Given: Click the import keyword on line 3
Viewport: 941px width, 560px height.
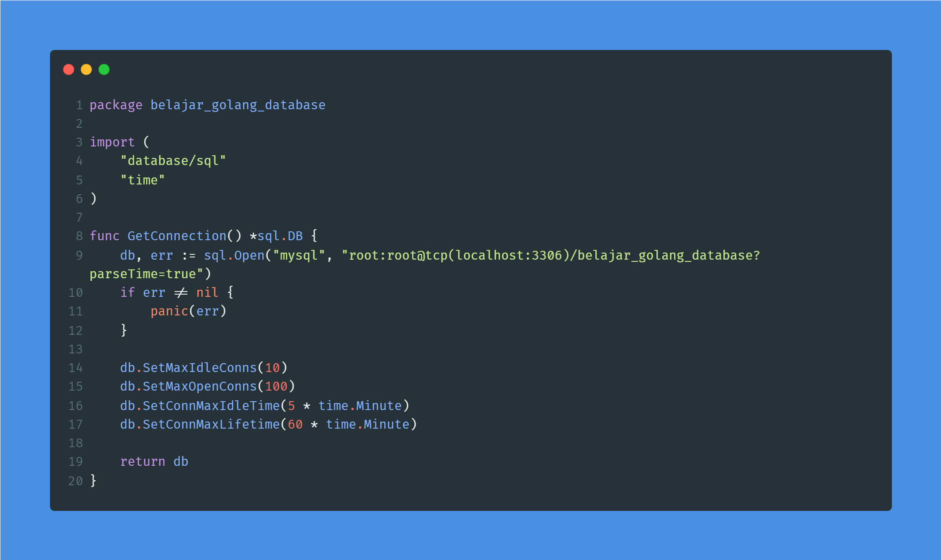Looking at the screenshot, I should coord(112,142).
